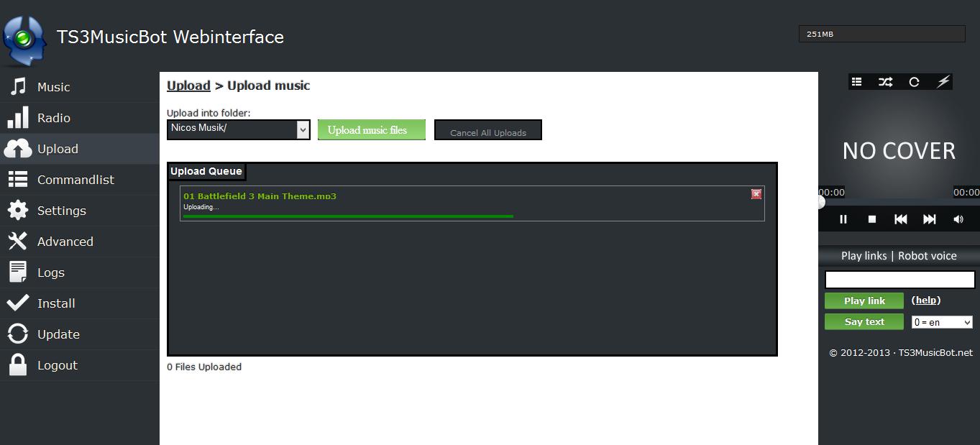Click Cancel All Uploads button
The height and width of the screenshot is (445, 980).
point(488,130)
